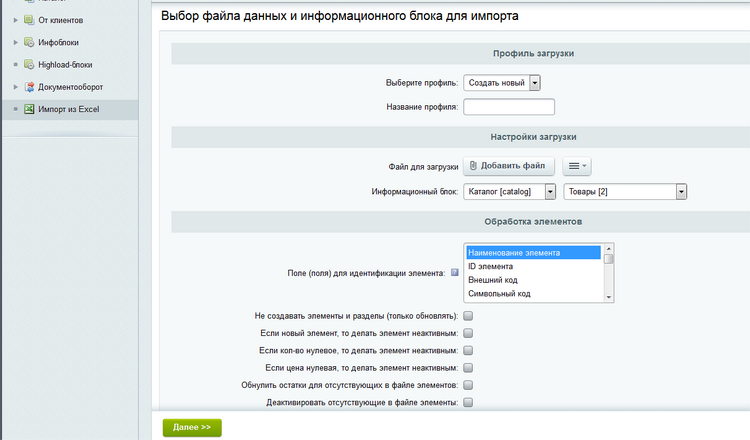Image resolution: width=750 pixels, height=440 pixels.
Task: Expand the От клиентов tree arrow
Action: [x=15, y=20]
